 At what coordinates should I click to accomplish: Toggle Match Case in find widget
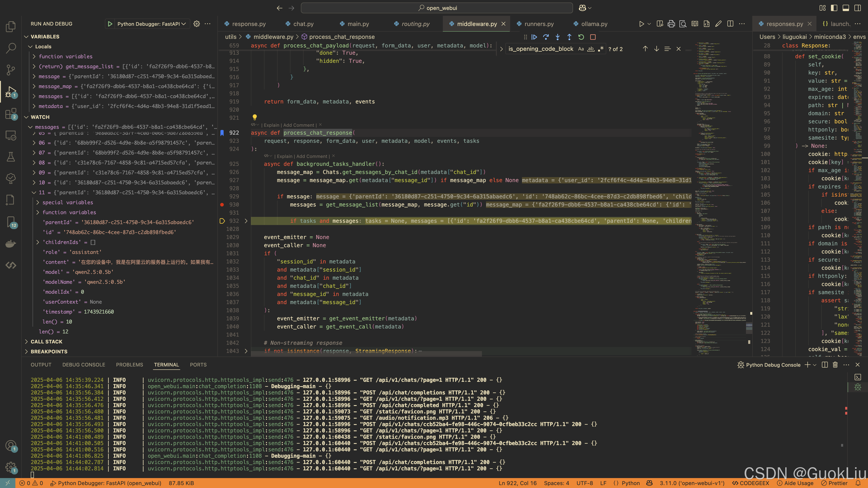click(580, 49)
